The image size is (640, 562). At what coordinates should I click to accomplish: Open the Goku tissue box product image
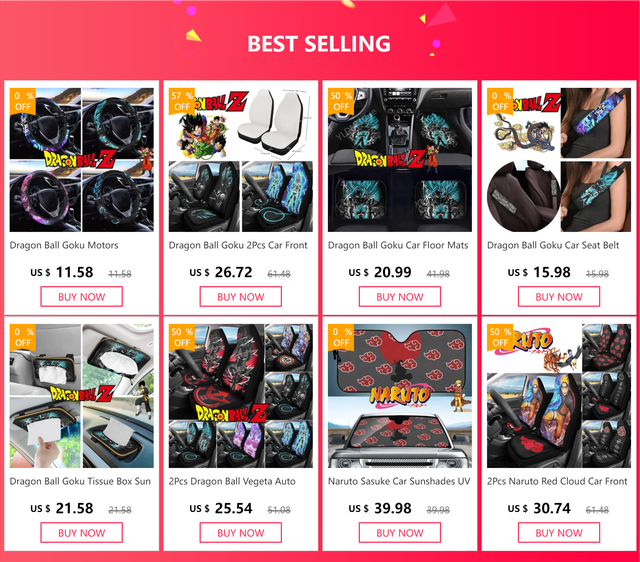pos(82,396)
